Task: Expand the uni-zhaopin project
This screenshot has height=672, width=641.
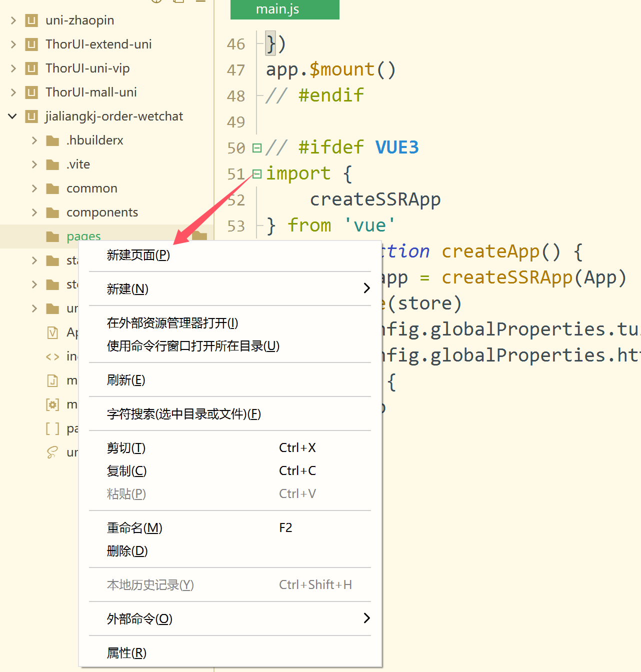Action: click(13, 20)
